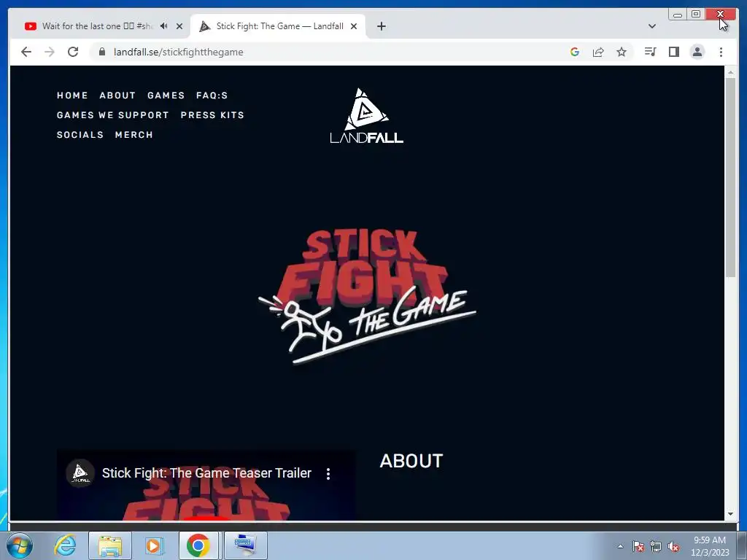Screen dimensions: 747x560
Task: View site info lock icon
Action: point(102,52)
